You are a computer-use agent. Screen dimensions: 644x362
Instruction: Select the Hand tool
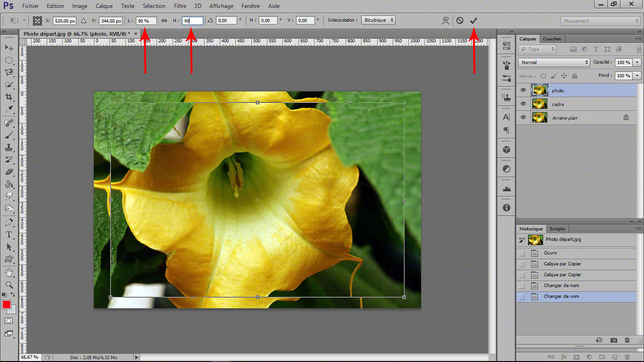(x=9, y=272)
